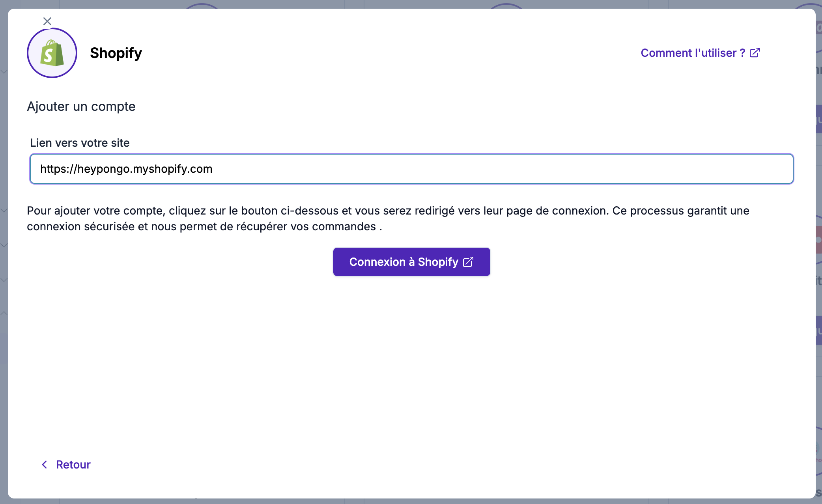Go back using the Retour link
Screen dimensions: 822x504
(73, 465)
